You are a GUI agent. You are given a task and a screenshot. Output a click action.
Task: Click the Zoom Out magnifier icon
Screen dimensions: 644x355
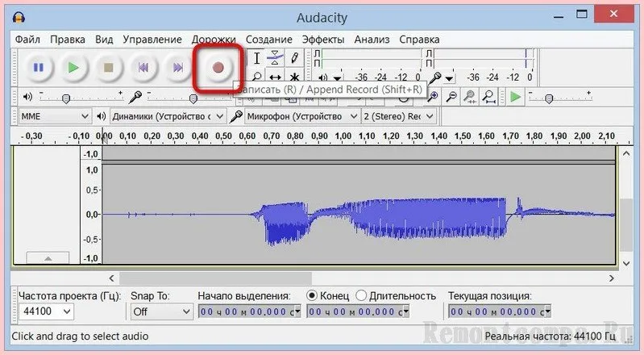[451, 97]
